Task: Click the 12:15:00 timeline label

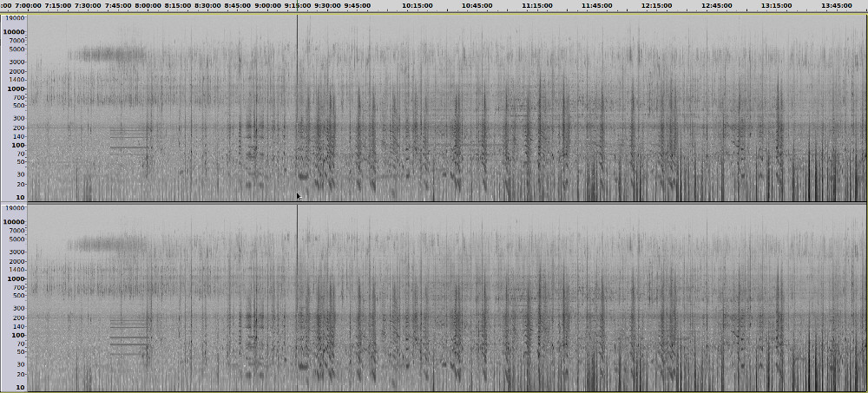Action: 656,5
